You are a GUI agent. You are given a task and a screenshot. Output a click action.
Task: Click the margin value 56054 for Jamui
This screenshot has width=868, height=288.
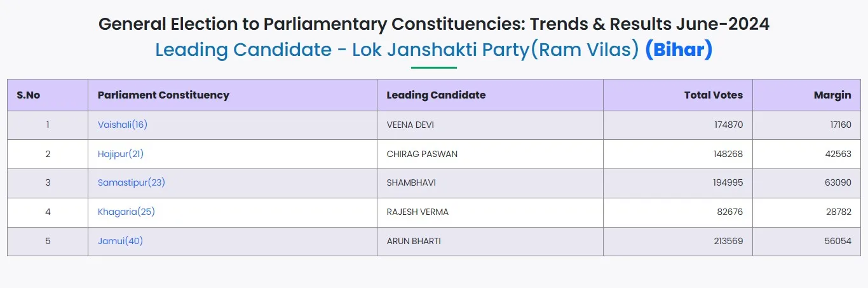838,241
